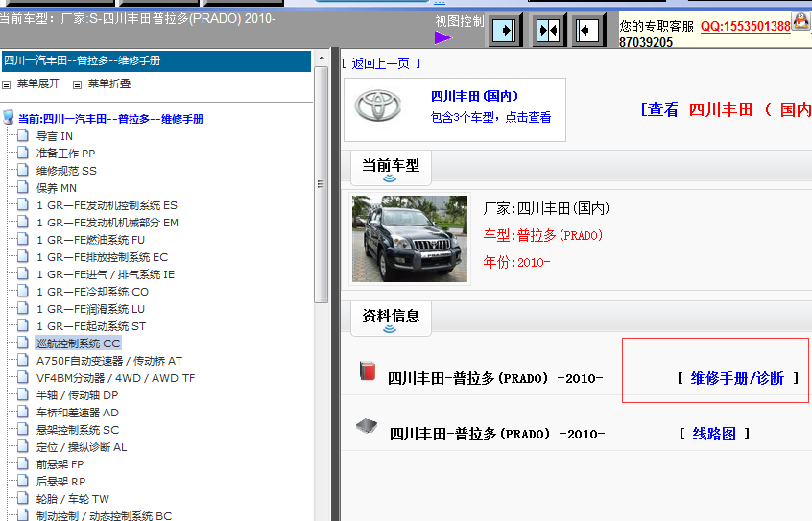Open 返回上一页 link
The width and height of the screenshot is (812, 521).
click(381, 63)
